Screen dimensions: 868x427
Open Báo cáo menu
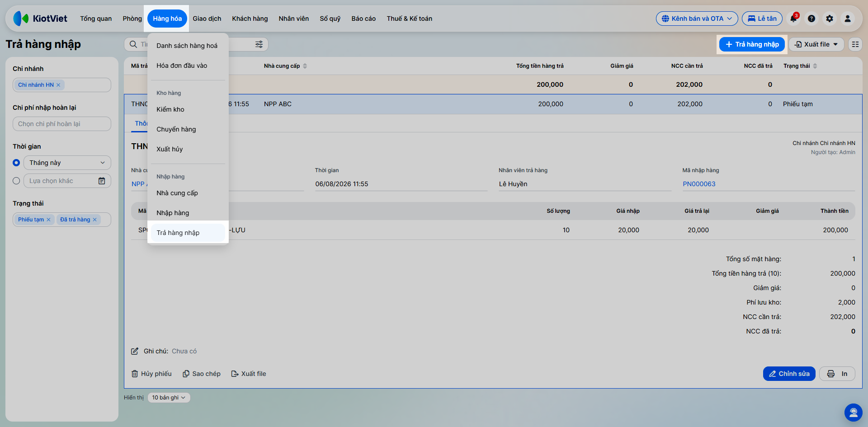point(363,19)
